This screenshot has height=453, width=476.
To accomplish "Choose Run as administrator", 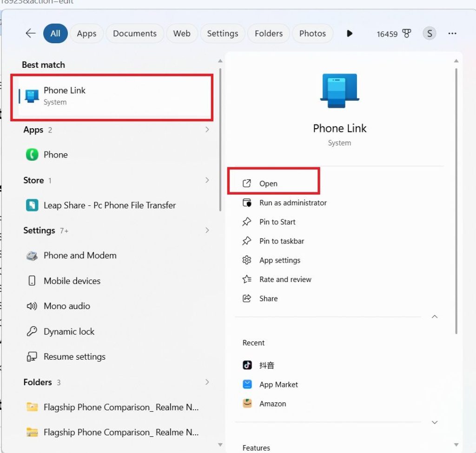I will coord(293,203).
